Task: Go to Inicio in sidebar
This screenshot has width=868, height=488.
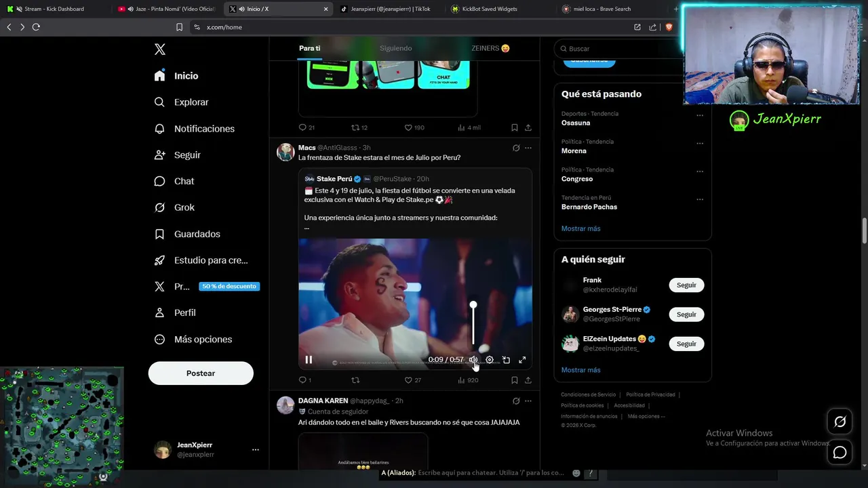Action: [x=176, y=76]
